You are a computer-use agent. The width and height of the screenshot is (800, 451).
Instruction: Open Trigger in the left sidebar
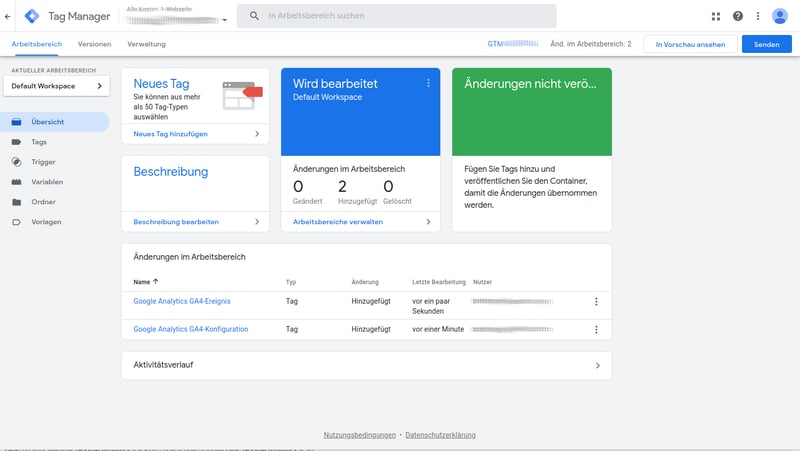(42, 162)
